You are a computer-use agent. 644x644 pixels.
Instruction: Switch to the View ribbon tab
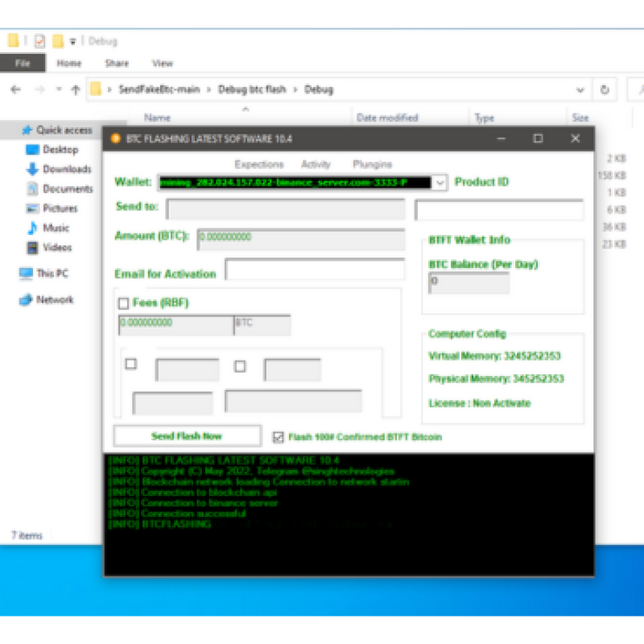[163, 64]
